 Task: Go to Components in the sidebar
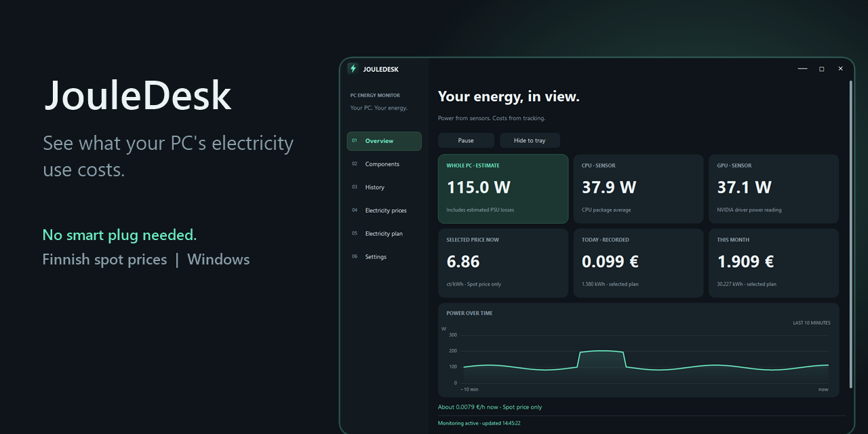[384, 164]
